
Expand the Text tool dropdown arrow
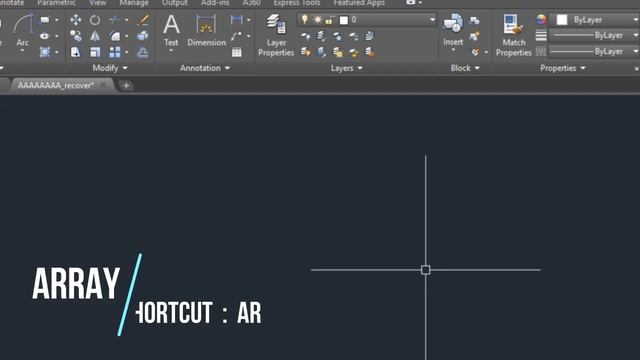pos(171,51)
